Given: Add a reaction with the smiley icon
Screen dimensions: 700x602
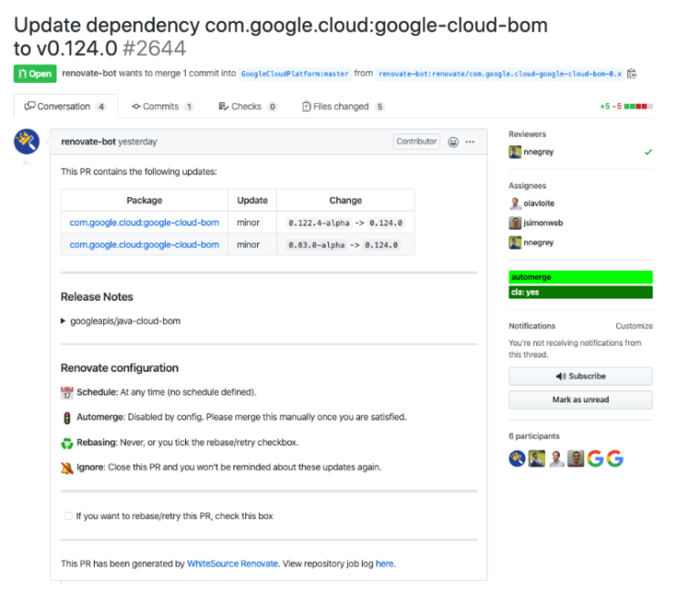Looking at the screenshot, I should [453, 142].
